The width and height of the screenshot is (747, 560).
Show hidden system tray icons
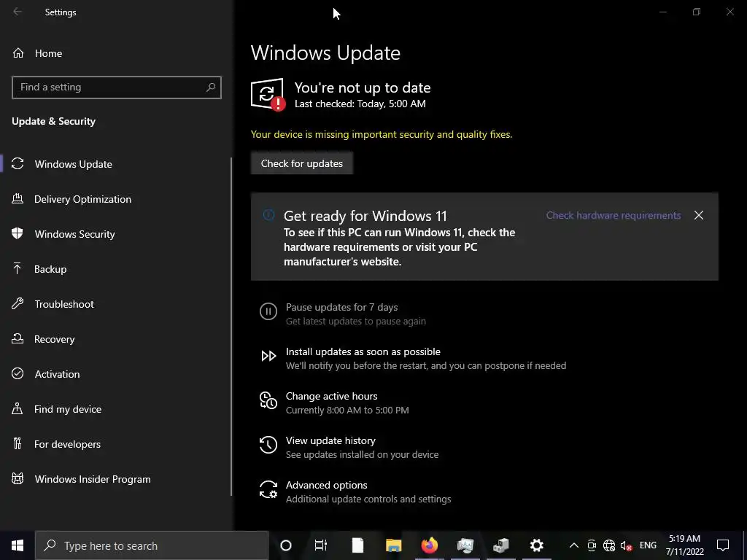click(x=574, y=545)
